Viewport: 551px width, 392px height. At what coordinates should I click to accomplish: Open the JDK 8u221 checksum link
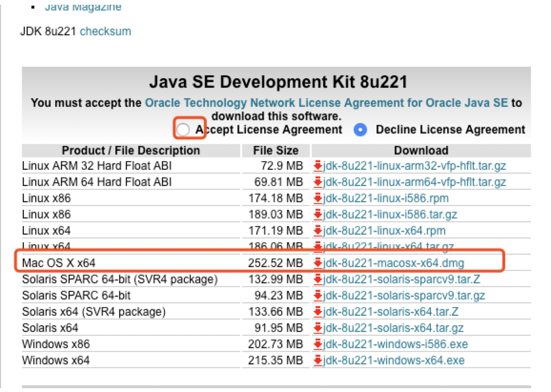(105, 31)
